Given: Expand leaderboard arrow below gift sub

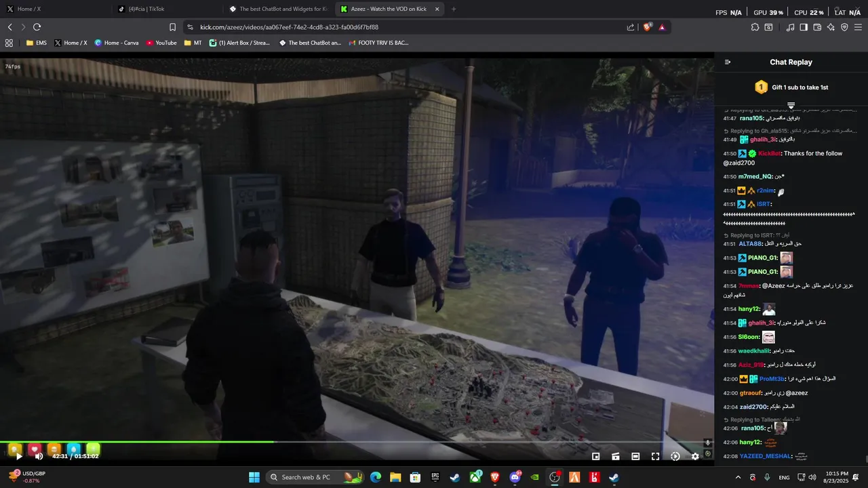Looking at the screenshot, I should pyautogui.click(x=791, y=105).
